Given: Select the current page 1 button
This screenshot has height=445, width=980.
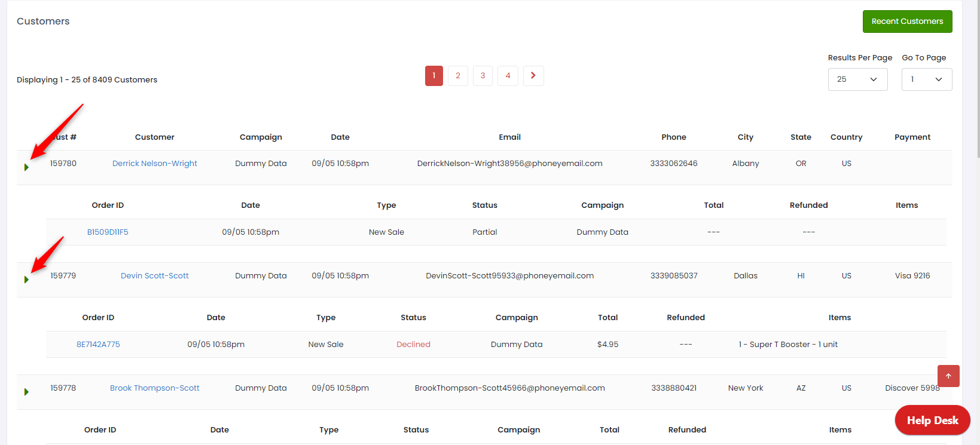Looking at the screenshot, I should coord(434,76).
